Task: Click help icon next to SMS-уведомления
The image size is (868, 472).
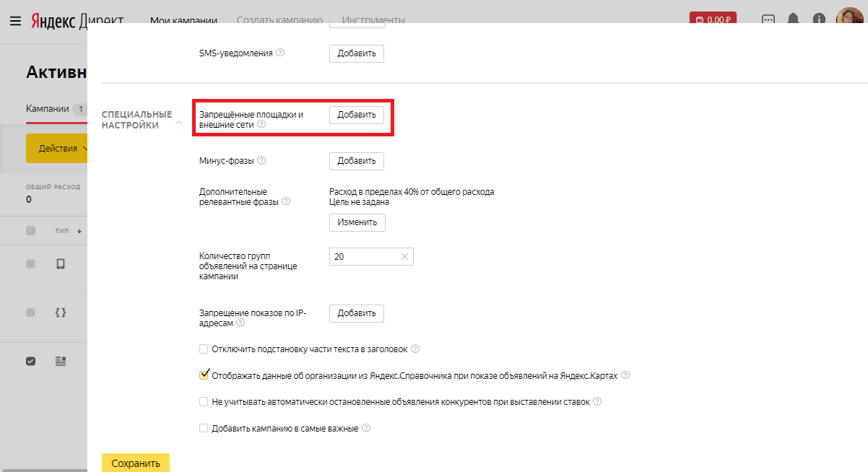Action: coord(280,53)
